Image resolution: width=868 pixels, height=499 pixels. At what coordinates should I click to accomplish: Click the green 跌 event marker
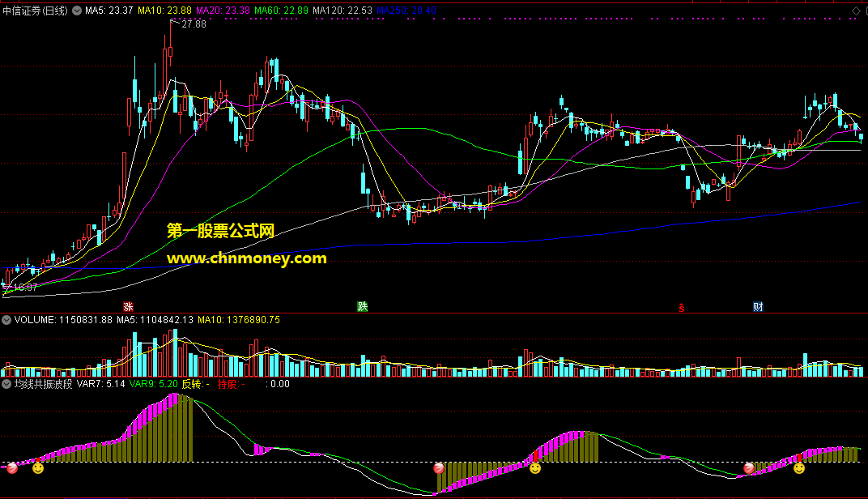coord(363,307)
